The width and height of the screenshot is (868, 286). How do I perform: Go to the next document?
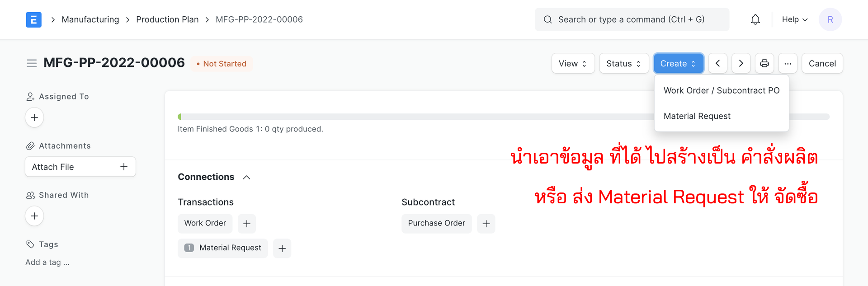[x=741, y=63]
